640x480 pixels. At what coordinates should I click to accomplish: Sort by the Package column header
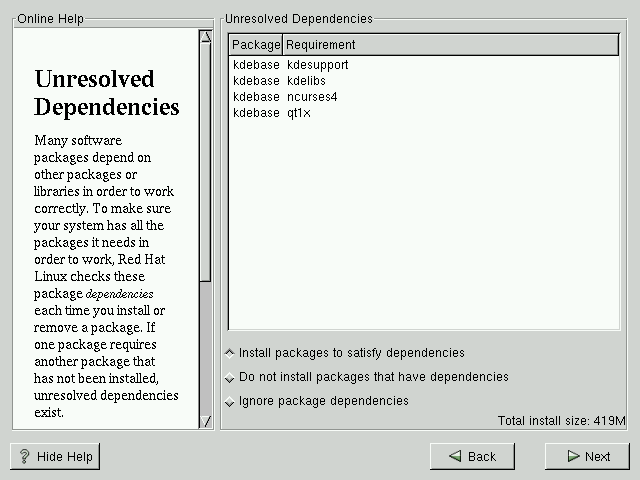click(256, 45)
